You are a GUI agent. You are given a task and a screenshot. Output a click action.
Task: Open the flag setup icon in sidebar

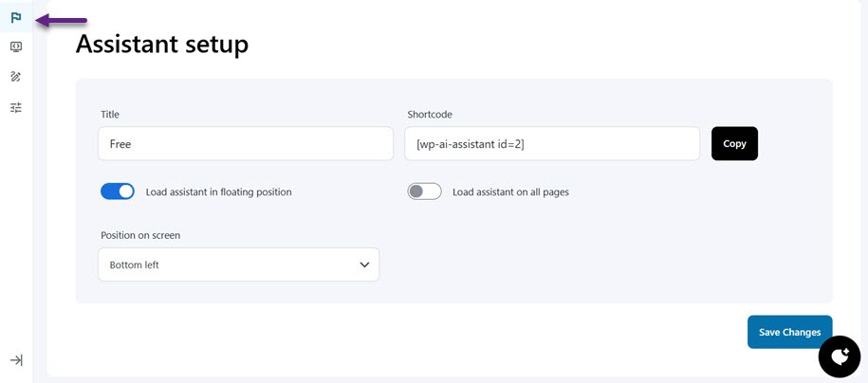tap(16, 18)
